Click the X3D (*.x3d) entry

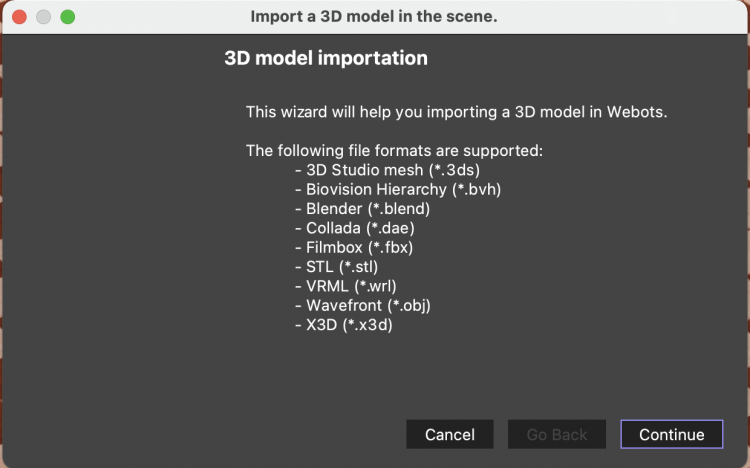tap(343, 325)
